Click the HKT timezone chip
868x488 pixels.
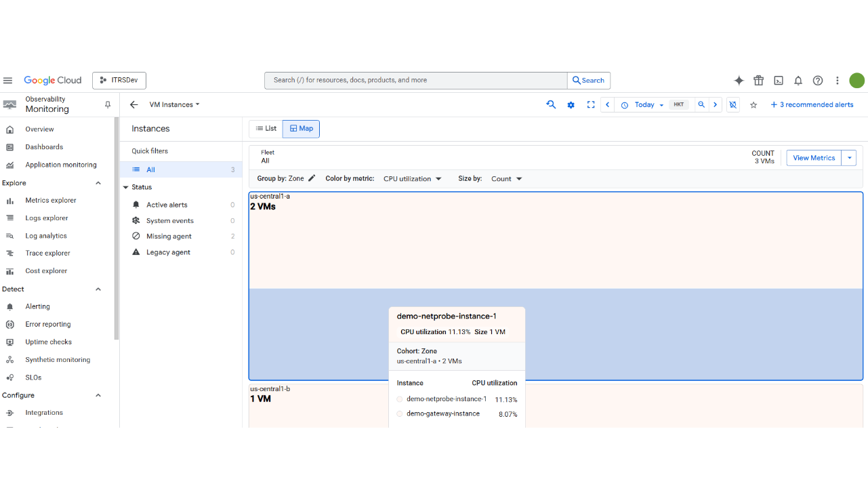[x=679, y=105]
